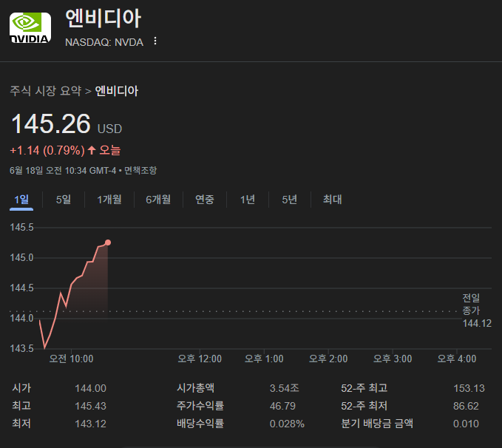Click the 분기 배당금 금액 label
This screenshot has height=448, width=502.
(x=377, y=424)
